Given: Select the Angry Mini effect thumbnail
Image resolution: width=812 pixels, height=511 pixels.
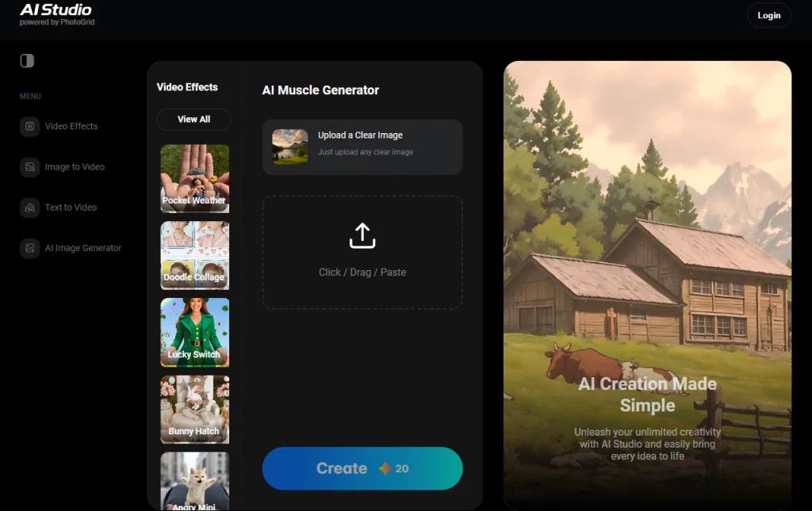Looking at the screenshot, I should click(x=195, y=482).
